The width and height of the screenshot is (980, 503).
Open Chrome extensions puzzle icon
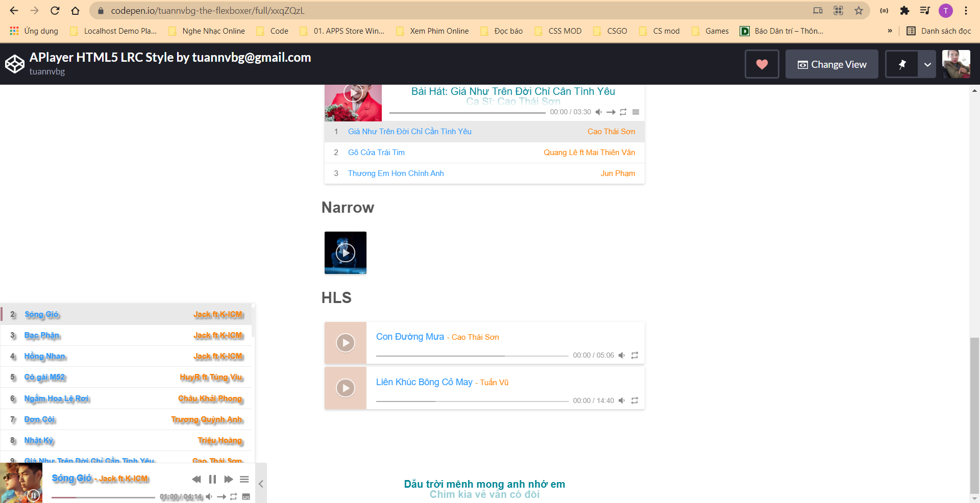(904, 11)
